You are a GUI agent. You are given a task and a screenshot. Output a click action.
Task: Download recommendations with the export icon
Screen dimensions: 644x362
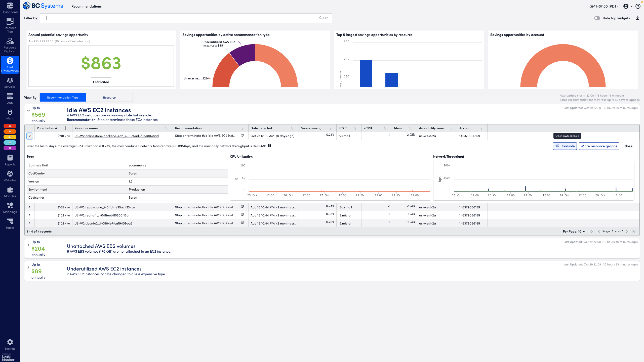pyautogui.click(x=637, y=18)
